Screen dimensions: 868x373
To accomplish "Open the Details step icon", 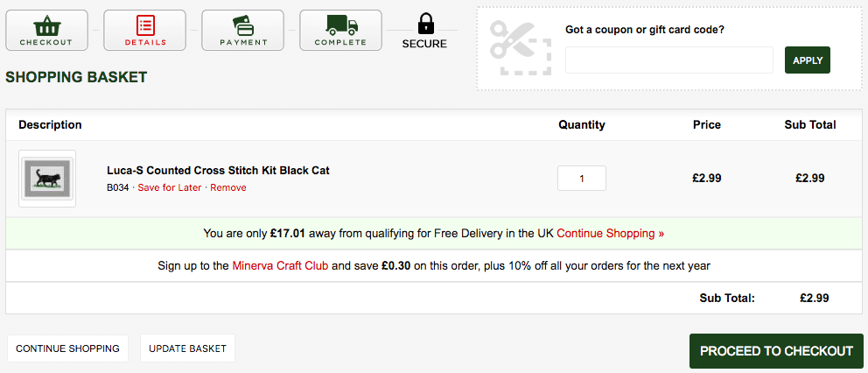I will pyautogui.click(x=145, y=31).
